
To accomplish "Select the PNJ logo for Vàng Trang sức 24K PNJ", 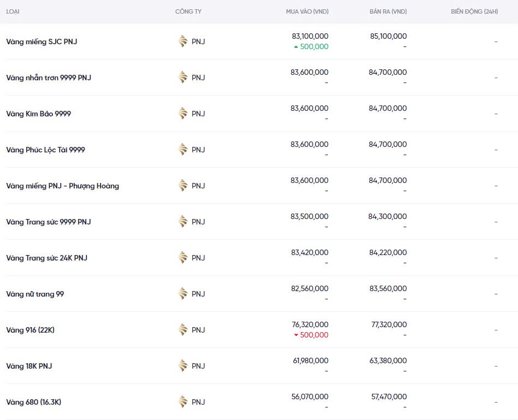I will pos(183,258).
